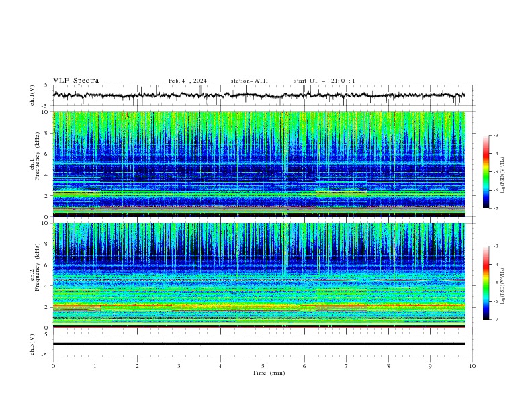Click the ch.2 color bar "log(PSD)(V²/Hz)" label

tap(502, 285)
